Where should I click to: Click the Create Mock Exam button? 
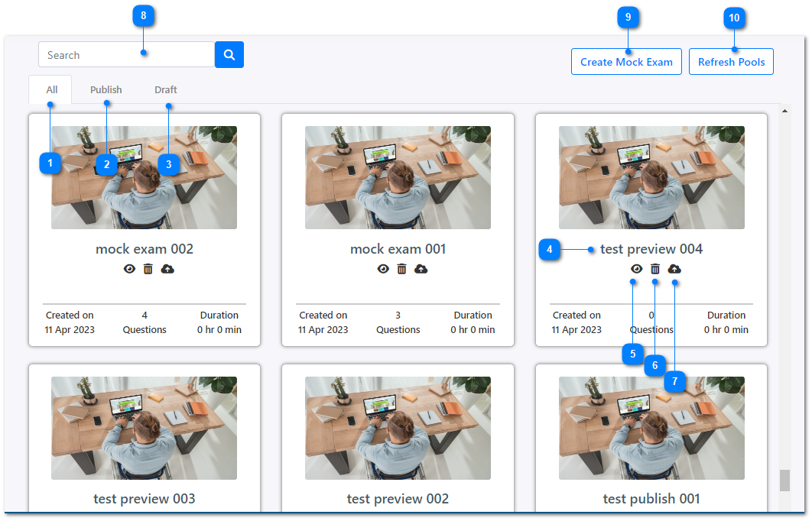pos(626,62)
